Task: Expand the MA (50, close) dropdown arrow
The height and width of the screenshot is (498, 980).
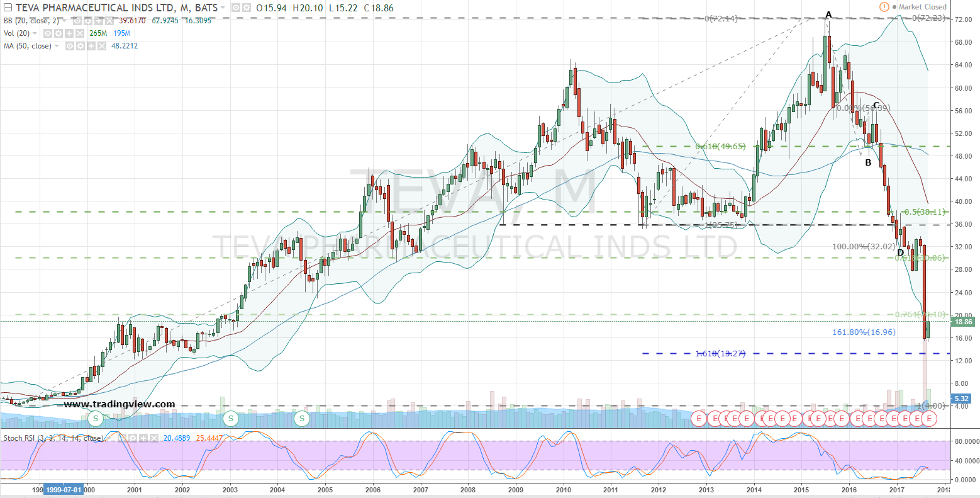Action: pos(57,46)
